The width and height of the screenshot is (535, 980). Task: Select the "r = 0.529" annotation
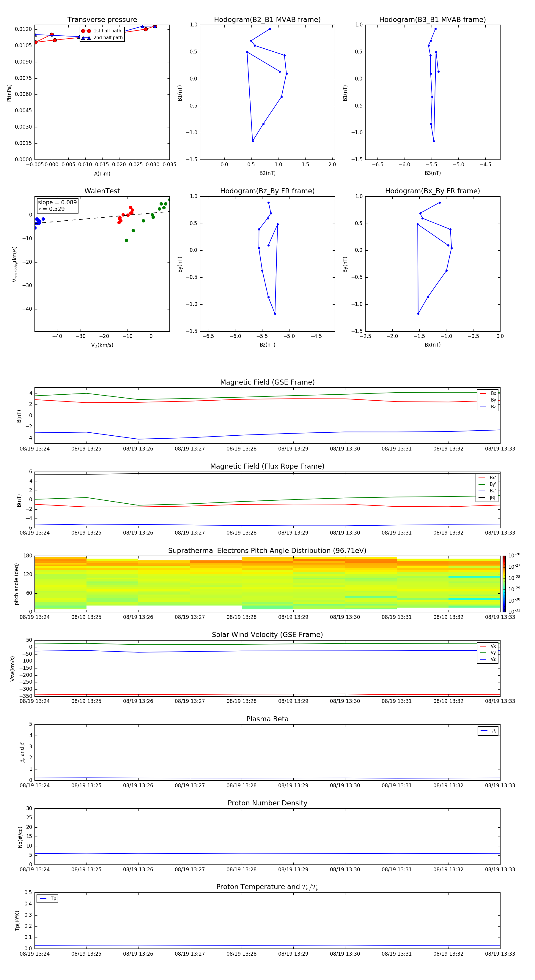coord(51,209)
